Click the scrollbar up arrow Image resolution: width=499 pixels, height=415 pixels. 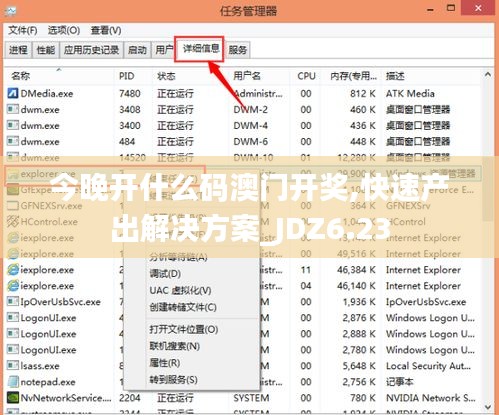488,75
